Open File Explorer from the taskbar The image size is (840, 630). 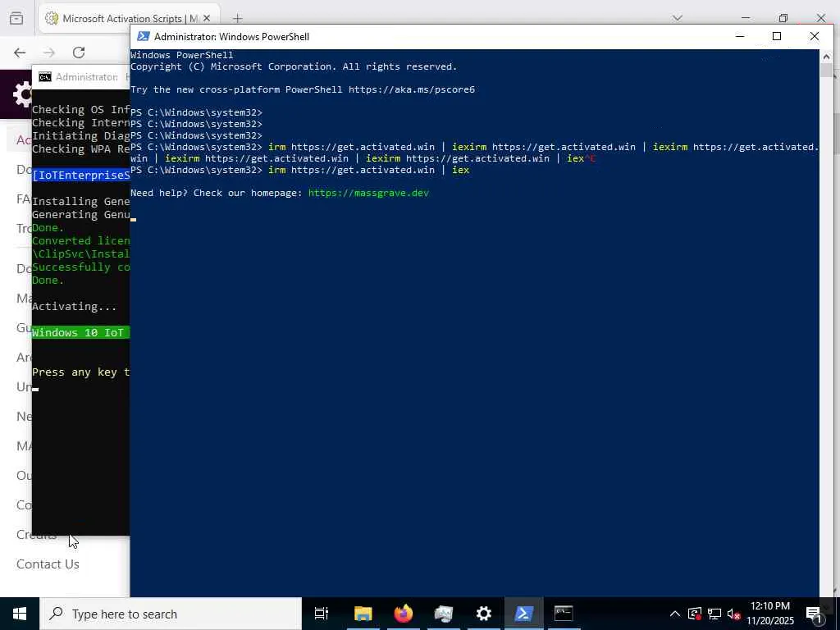pos(363,614)
